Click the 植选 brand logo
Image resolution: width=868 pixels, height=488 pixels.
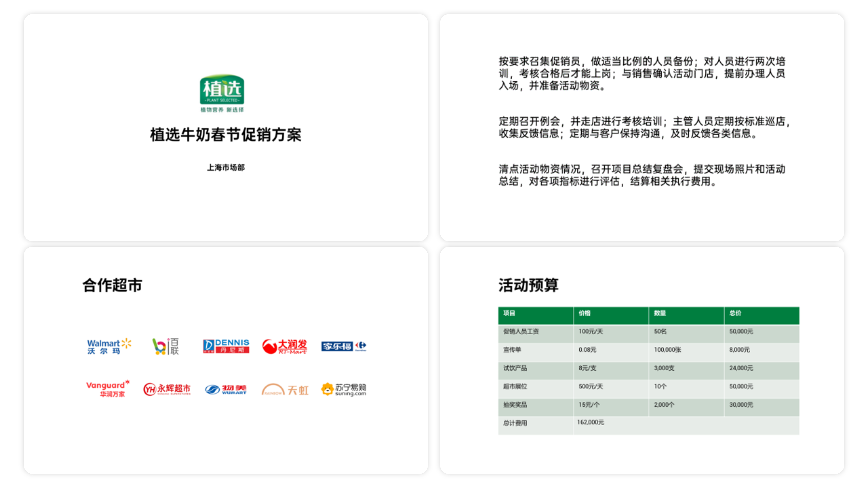[x=225, y=93]
